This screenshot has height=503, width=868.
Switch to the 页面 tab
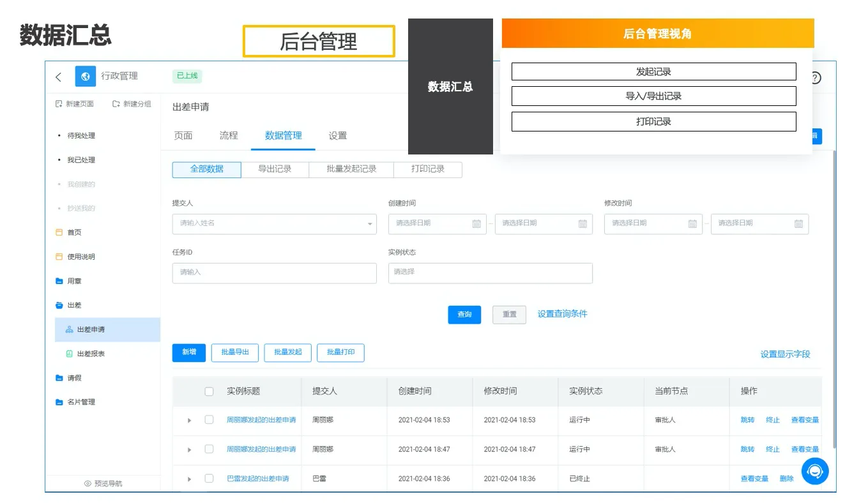(x=183, y=135)
